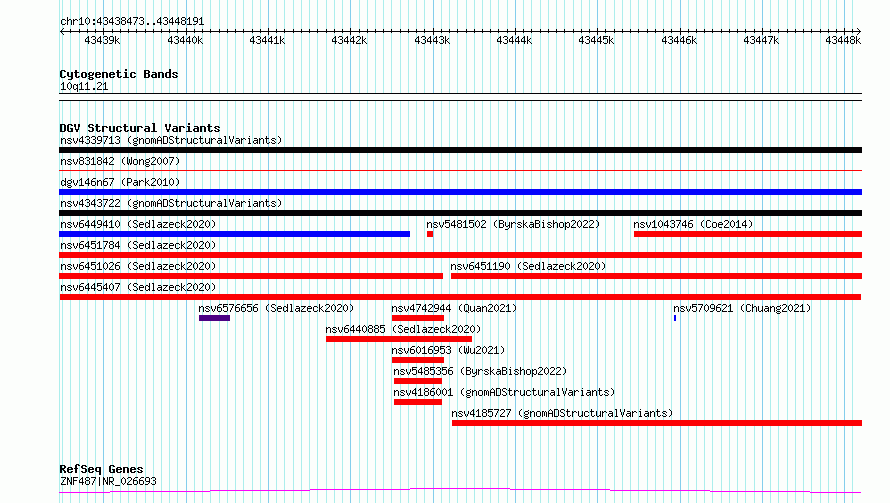
Task: Click the 43447k ruler tick label
Action: point(761,41)
